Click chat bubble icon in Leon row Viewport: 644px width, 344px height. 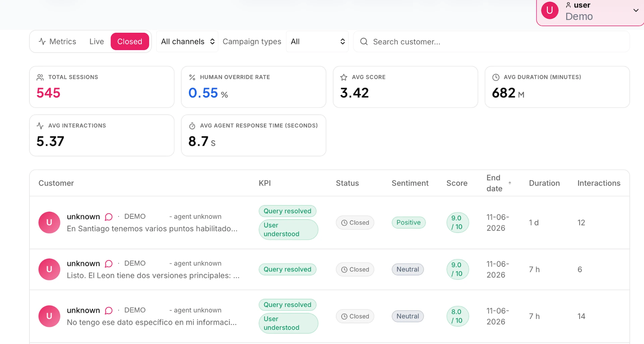[109, 264]
